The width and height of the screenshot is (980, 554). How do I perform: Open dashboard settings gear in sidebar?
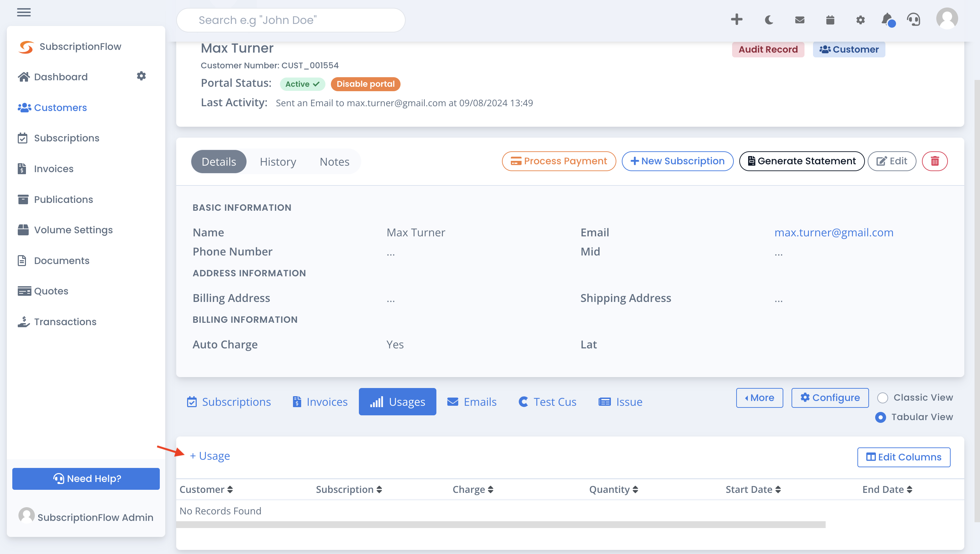(141, 76)
